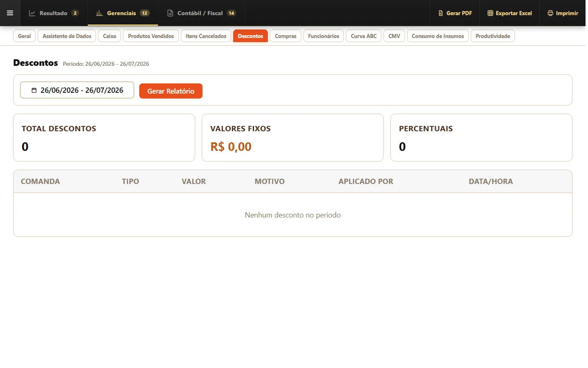
Task: Open the hamburger menu icon
Action: [x=10, y=13]
